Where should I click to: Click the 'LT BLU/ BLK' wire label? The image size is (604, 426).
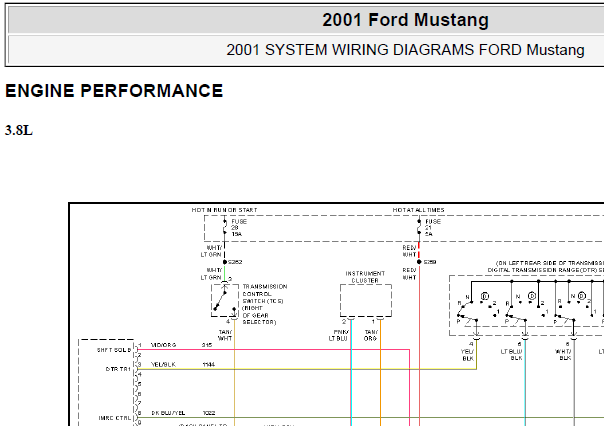511,355
